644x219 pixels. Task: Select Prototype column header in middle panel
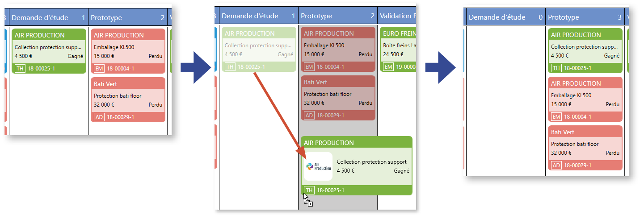[338, 16]
